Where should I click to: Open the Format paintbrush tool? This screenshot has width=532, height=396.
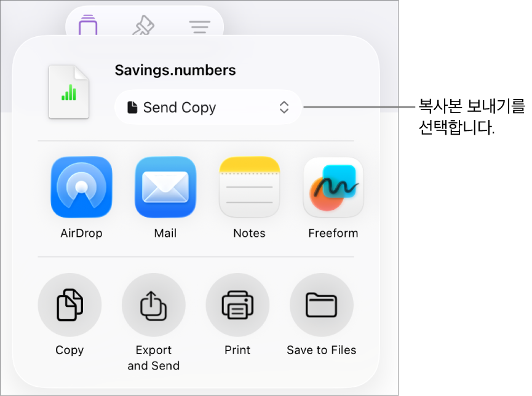(x=143, y=25)
